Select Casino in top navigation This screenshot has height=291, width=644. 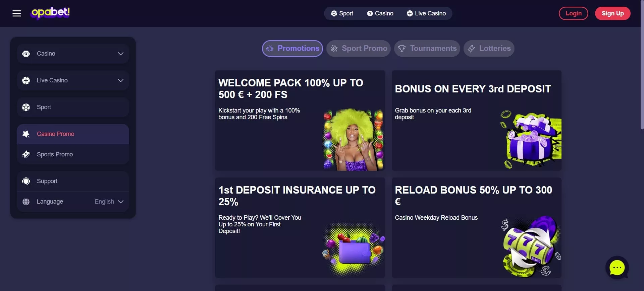pos(380,13)
